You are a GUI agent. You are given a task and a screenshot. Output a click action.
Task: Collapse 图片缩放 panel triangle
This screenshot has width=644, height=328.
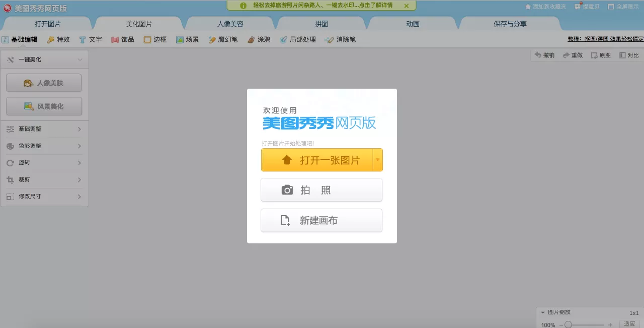(543, 312)
